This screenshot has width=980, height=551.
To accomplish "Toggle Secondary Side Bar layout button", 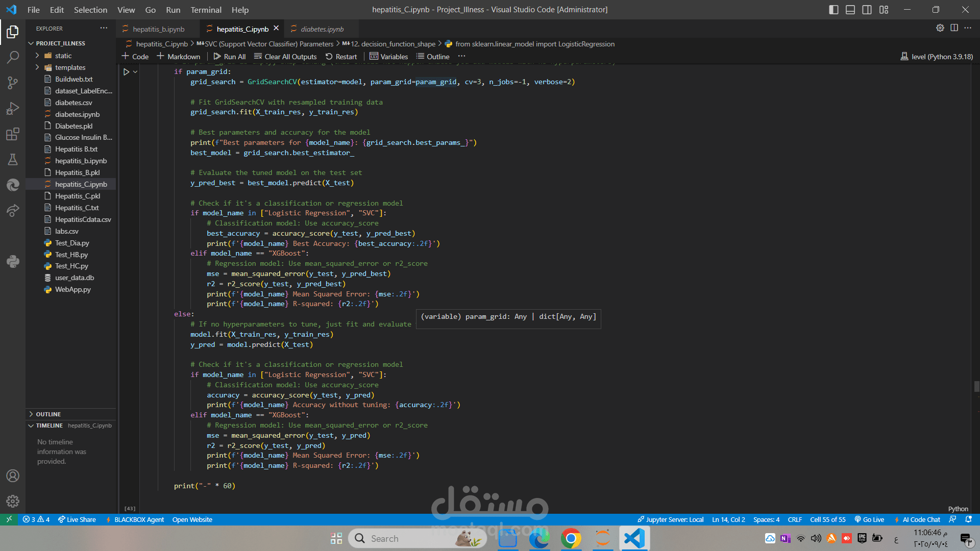I will pyautogui.click(x=867, y=10).
